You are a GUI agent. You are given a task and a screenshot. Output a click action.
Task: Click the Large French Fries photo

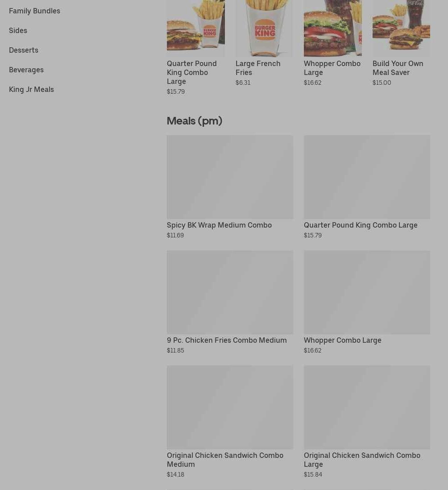point(264,28)
